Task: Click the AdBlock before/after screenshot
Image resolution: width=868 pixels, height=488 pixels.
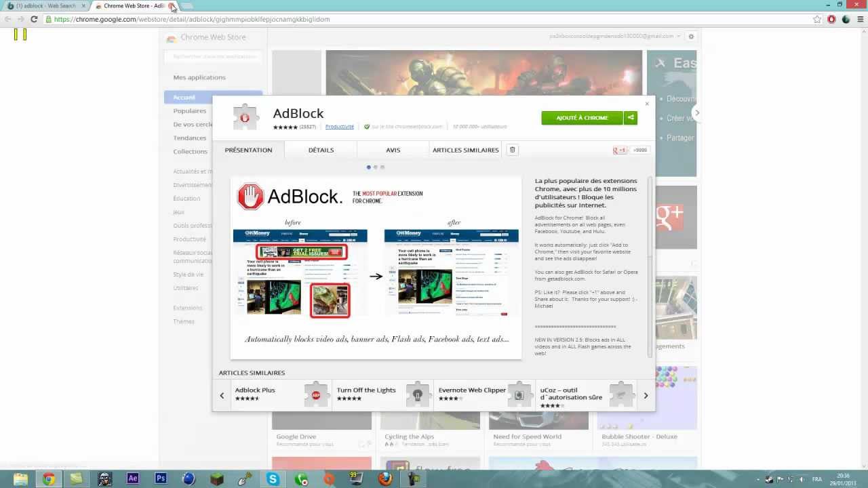Action: (x=376, y=268)
